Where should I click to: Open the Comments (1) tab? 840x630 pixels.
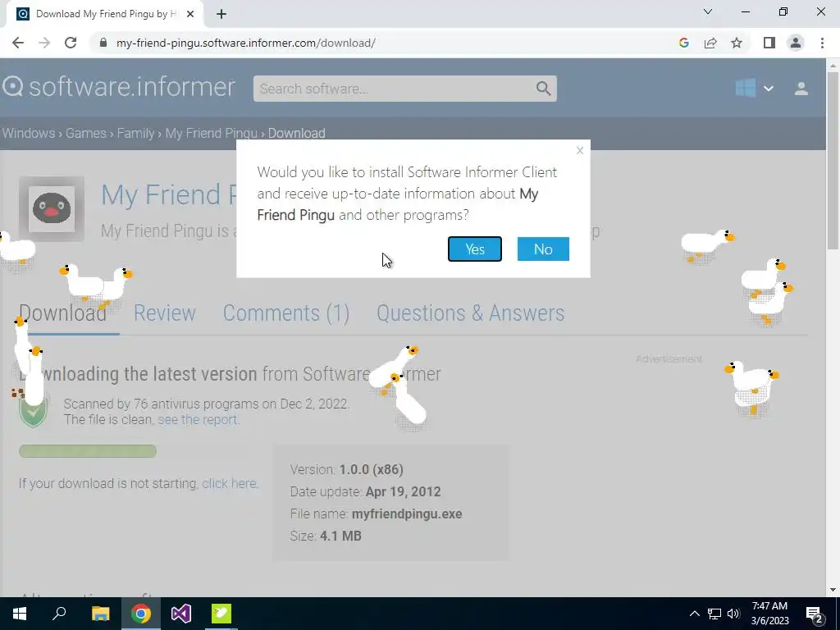point(286,313)
